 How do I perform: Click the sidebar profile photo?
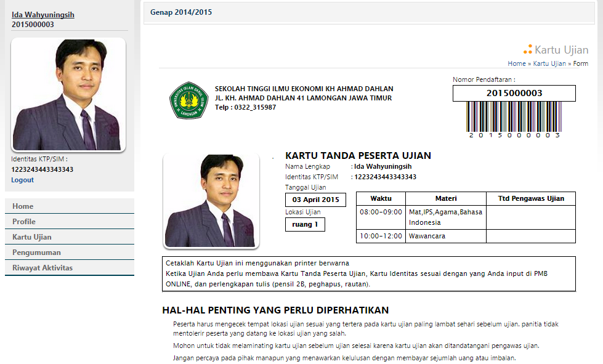coord(68,95)
